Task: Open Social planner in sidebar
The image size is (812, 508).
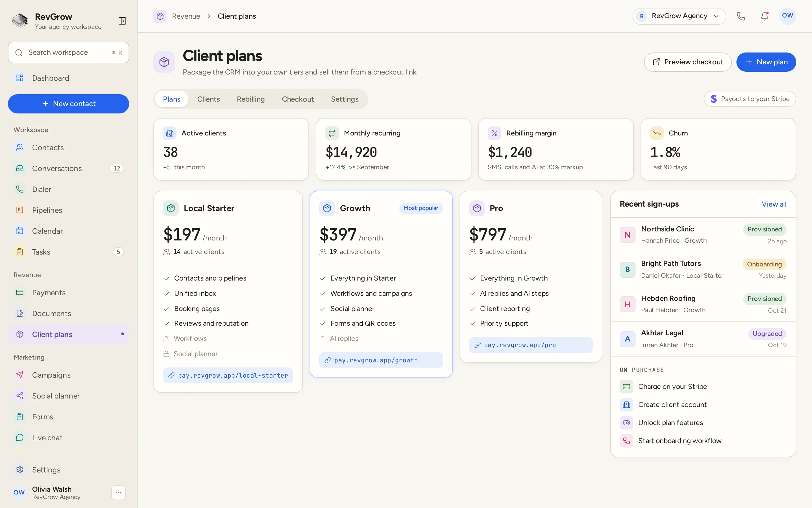Action: tap(69, 396)
